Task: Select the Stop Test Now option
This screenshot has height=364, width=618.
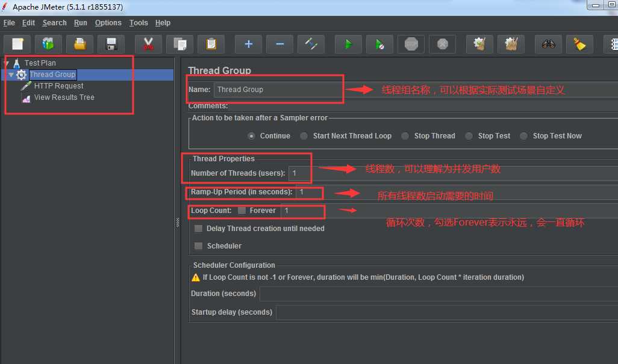Action: (x=523, y=136)
